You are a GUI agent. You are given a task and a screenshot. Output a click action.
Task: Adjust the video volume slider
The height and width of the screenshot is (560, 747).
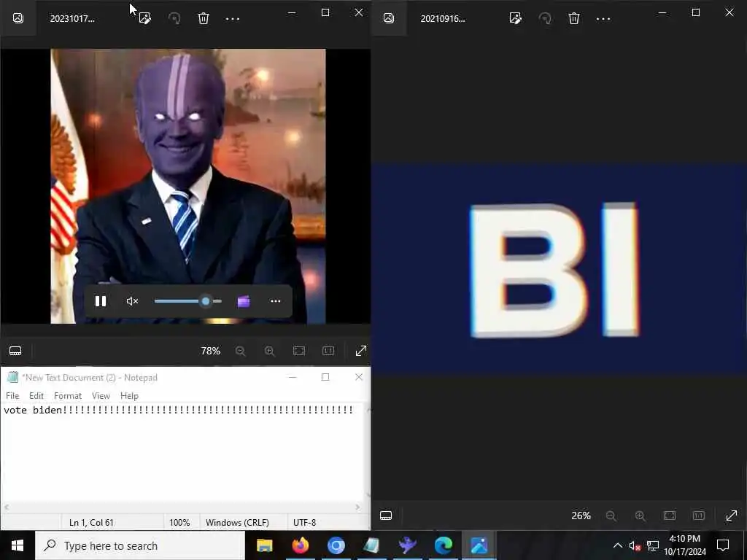188,301
